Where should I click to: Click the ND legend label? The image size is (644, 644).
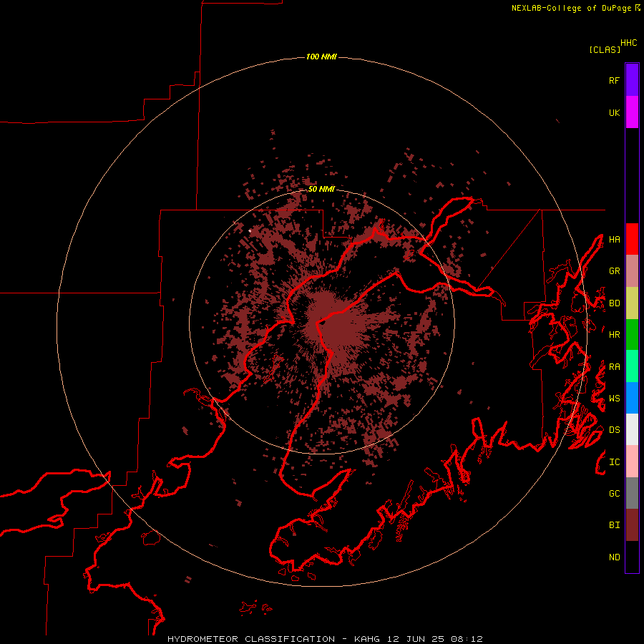(x=614, y=557)
